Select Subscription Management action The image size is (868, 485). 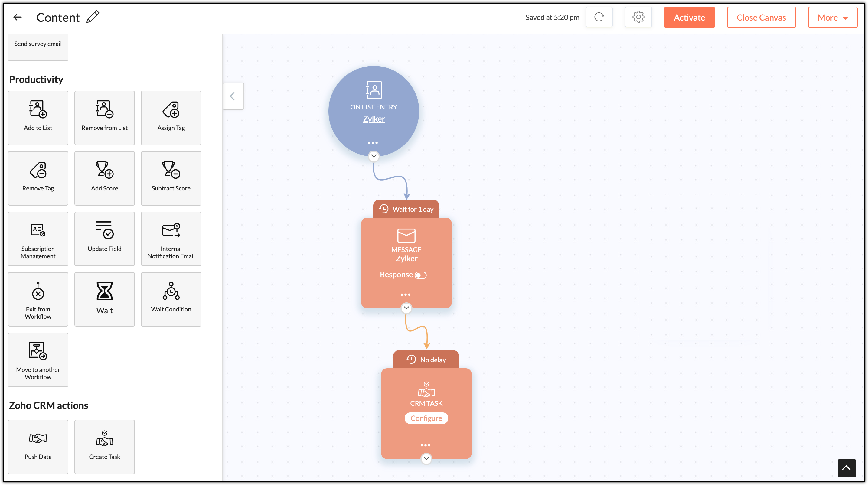click(38, 239)
